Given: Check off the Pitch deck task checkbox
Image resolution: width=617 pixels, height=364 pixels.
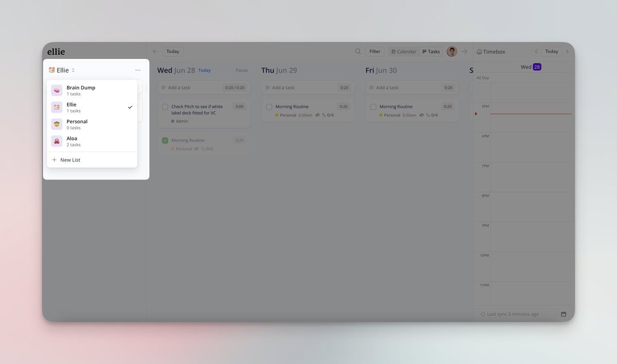Looking at the screenshot, I should click(165, 107).
